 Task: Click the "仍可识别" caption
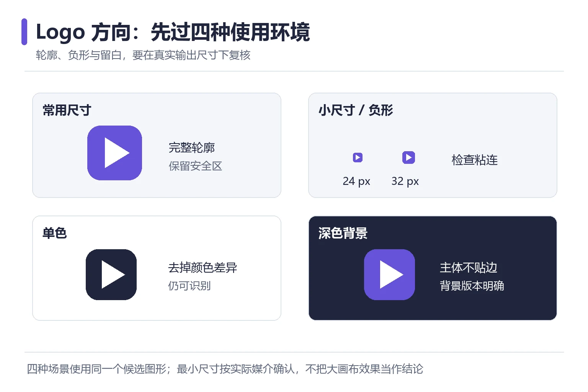tap(189, 286)
